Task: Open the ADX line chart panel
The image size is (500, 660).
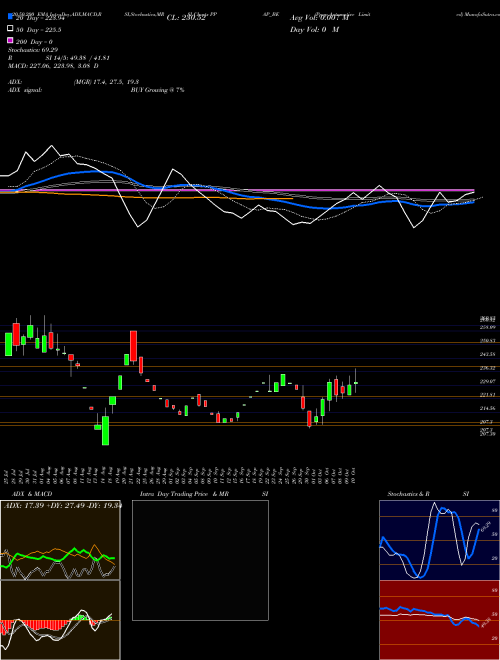Action: [60, 540]
